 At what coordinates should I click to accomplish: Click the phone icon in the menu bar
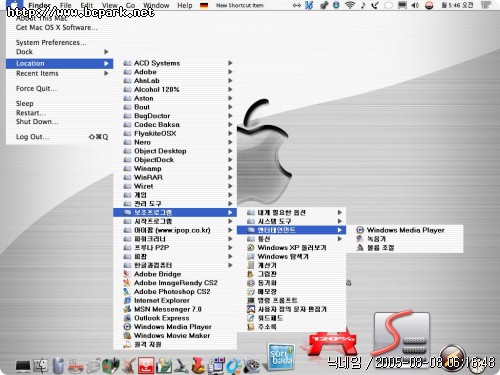(x=375, y=5)
